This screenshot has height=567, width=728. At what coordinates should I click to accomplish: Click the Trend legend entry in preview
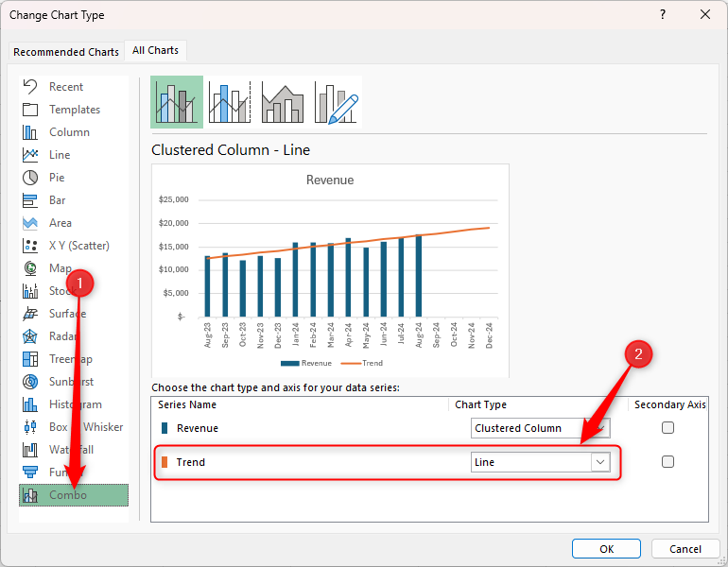pos(362,363)
